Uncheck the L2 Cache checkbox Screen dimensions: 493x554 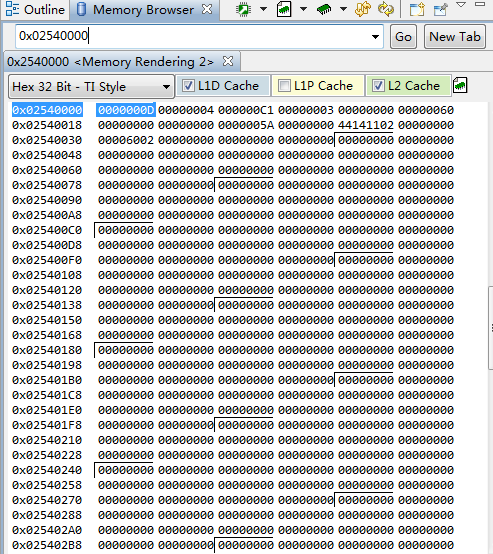378,86
